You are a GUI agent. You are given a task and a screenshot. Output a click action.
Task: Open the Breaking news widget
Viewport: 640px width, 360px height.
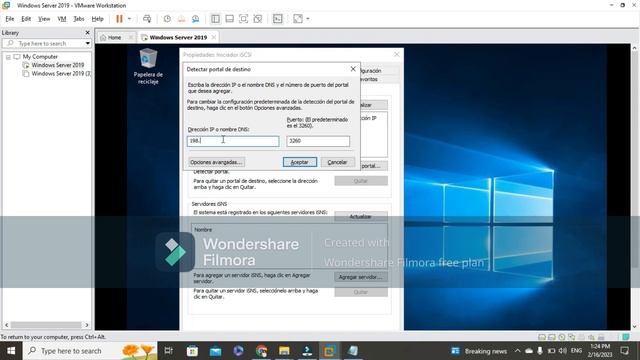(x=479, y=351)
